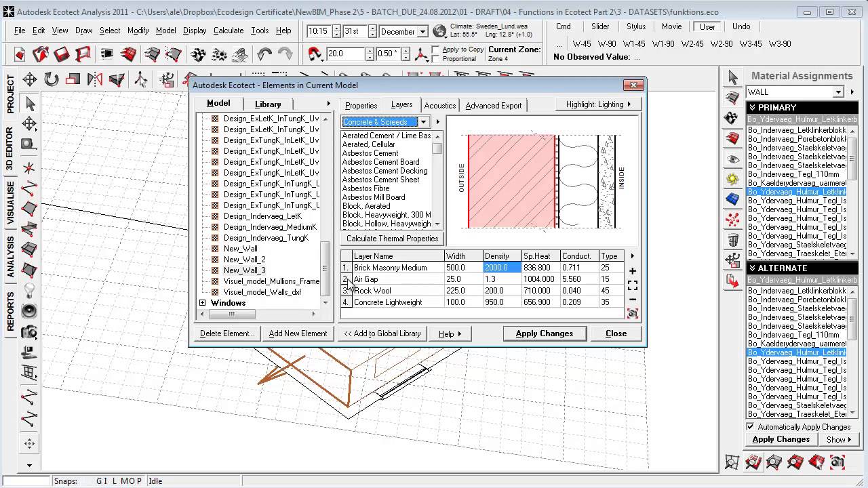868x488 pixels.
Task: Open the sun Shadow settings panel icon
Action: pos(732,179)
